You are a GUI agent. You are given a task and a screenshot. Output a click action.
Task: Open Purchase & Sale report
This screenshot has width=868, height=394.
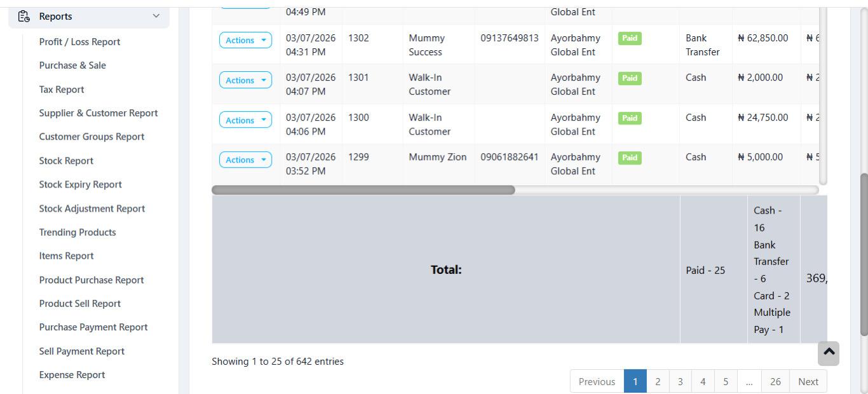72,65
